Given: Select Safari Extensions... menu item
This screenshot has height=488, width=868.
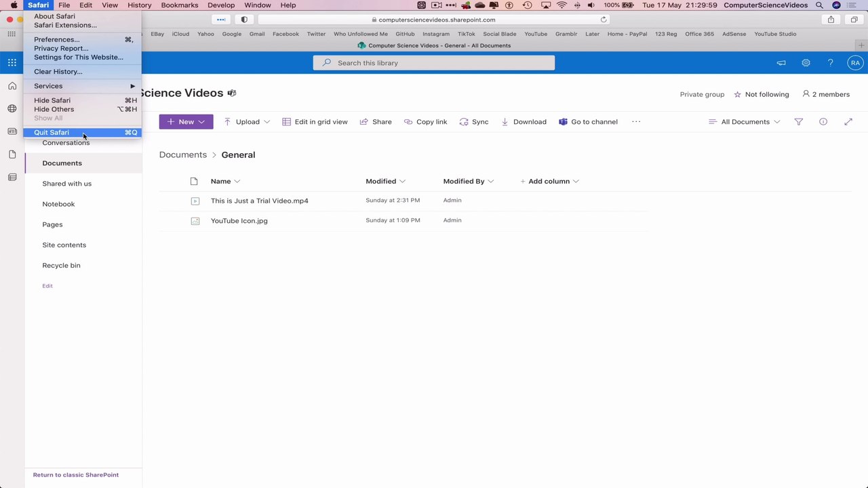Looking at the screenshot, I should (83, 25).
